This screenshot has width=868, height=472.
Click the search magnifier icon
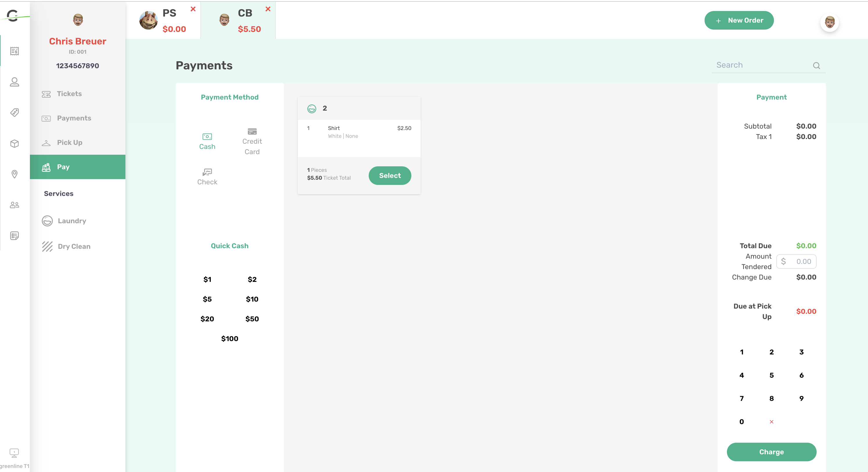point(816,66)
